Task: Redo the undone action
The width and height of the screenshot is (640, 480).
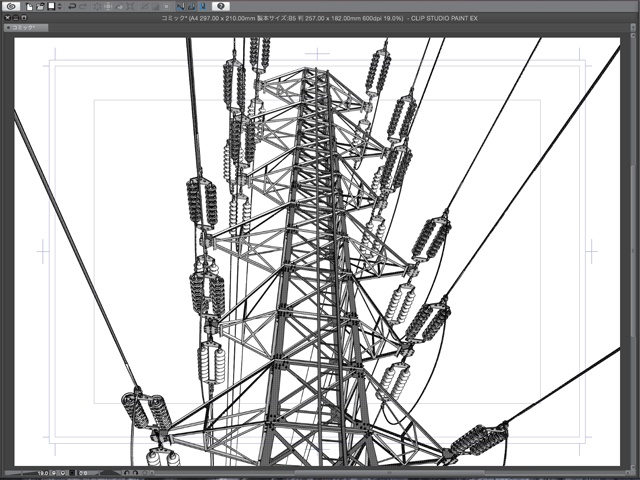Action: [83, 7]
